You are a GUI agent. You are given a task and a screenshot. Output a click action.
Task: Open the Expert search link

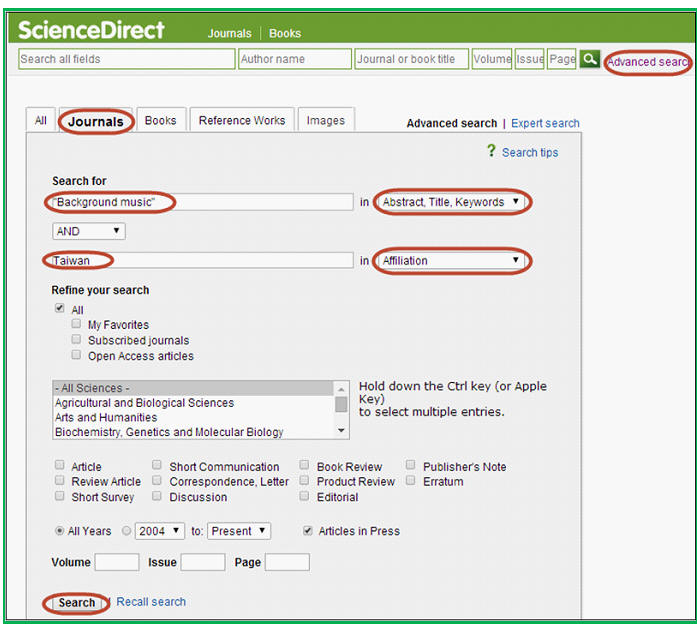click(545, 123)
